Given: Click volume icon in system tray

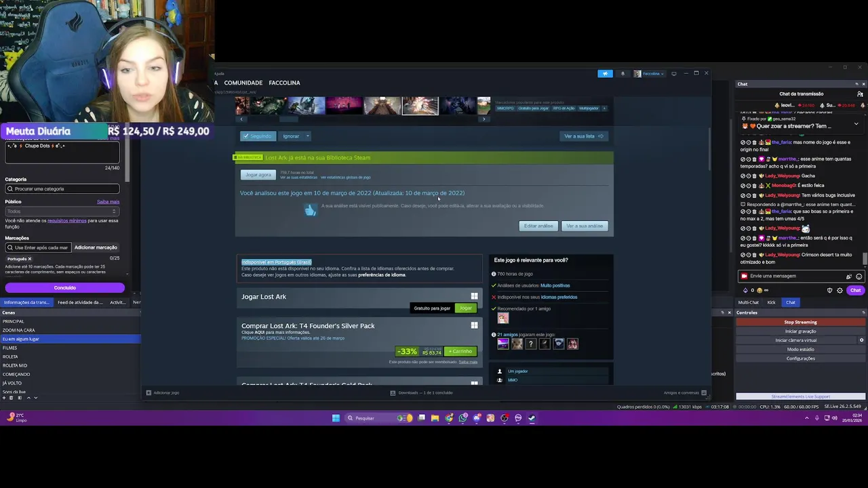Looking at the screenshot, I should click(835, 418).
